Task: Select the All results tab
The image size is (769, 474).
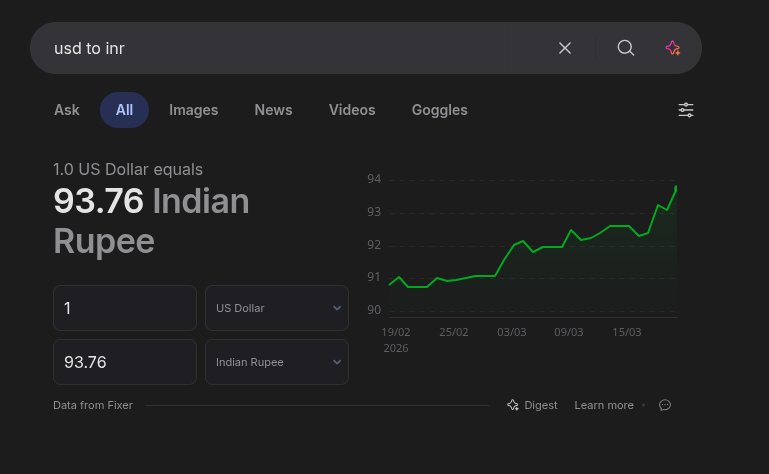Action: coord(124,110)
